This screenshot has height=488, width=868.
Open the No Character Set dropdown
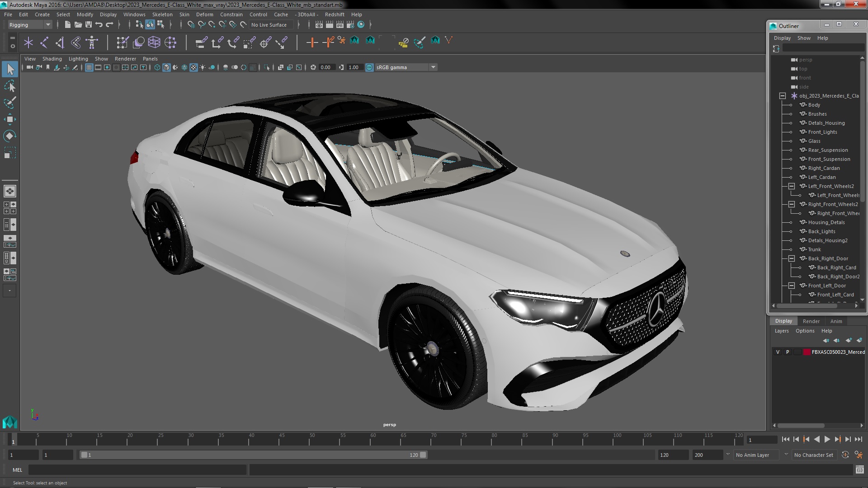click(815, 455)
